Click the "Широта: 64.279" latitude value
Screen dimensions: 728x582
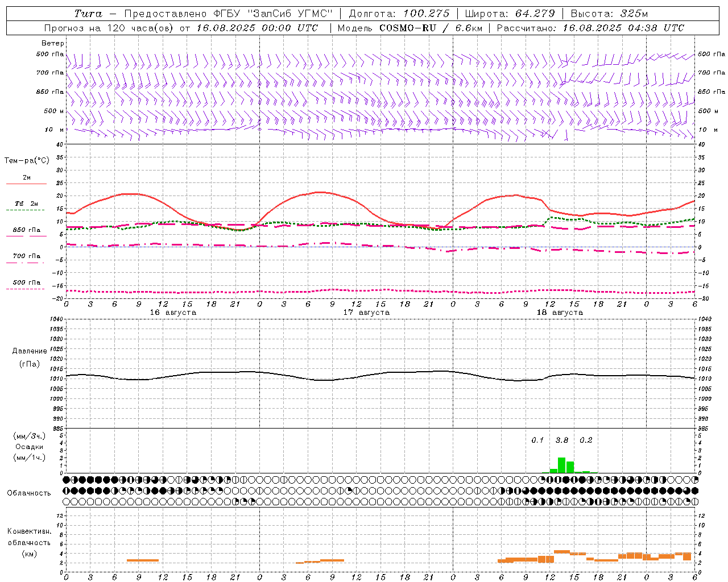(510, 14)
